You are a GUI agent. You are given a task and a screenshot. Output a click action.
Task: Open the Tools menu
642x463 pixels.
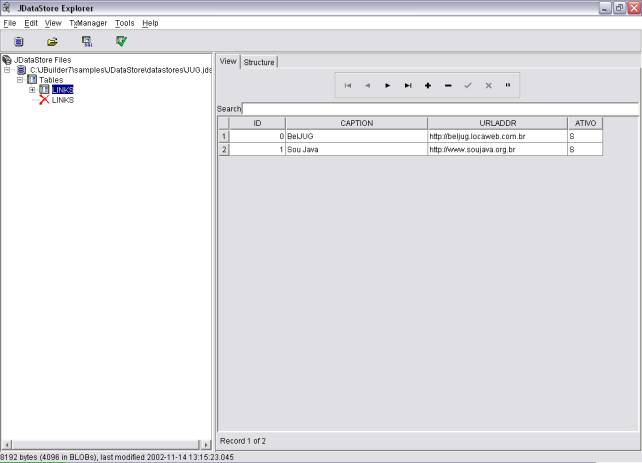click(124, 23)
